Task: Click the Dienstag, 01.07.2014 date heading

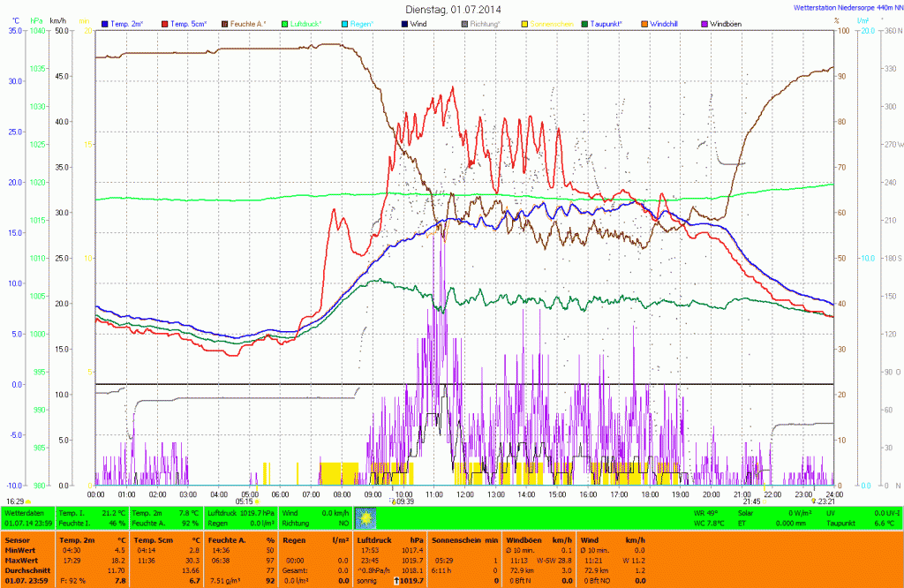Action: point(451,9)
